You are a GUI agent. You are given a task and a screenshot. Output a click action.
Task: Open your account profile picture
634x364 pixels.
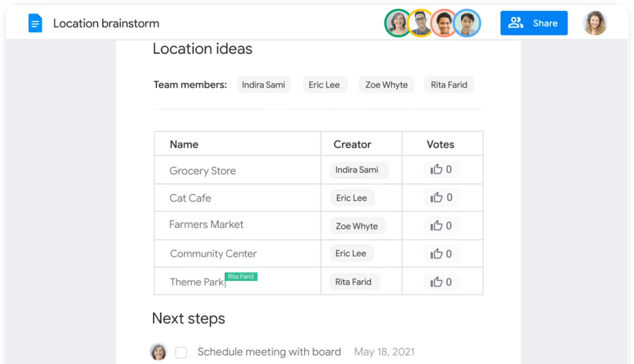(594, 23)
